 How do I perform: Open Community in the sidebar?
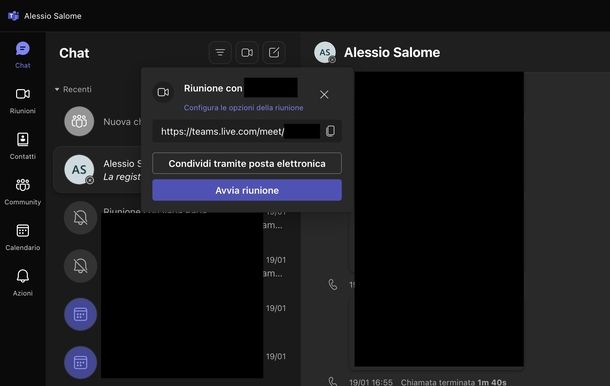coord(23,191)
